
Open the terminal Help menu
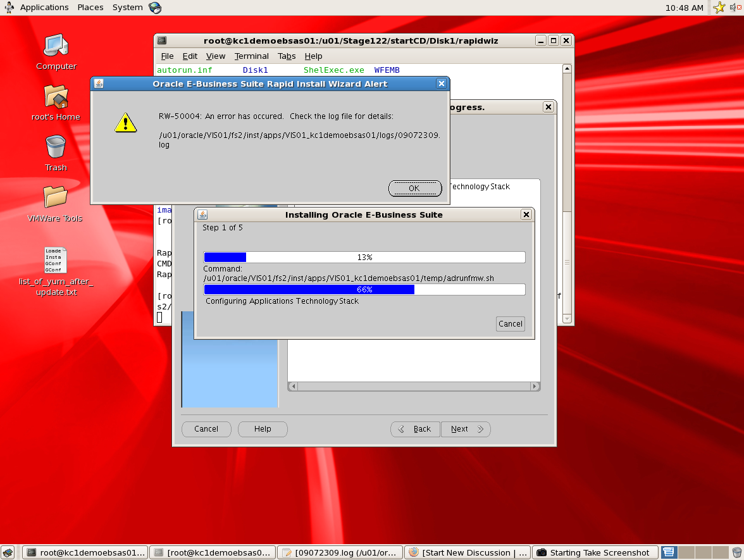pos(313,56)
